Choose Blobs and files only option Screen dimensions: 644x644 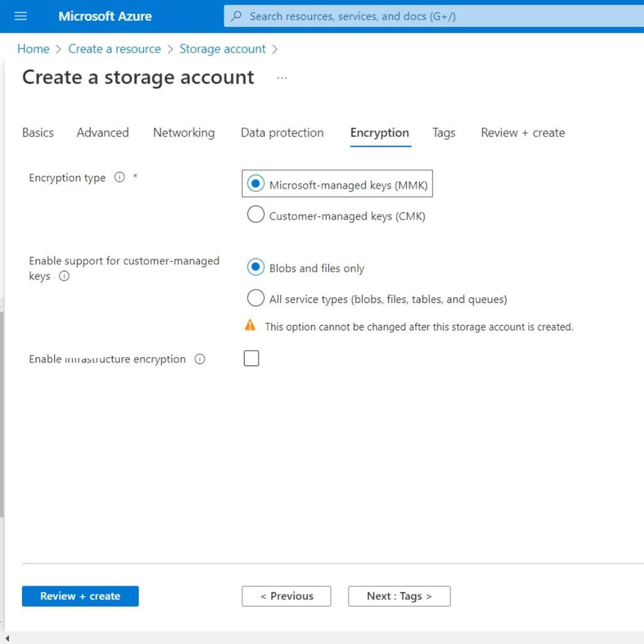pyautogui.click(x=255, y=267)
